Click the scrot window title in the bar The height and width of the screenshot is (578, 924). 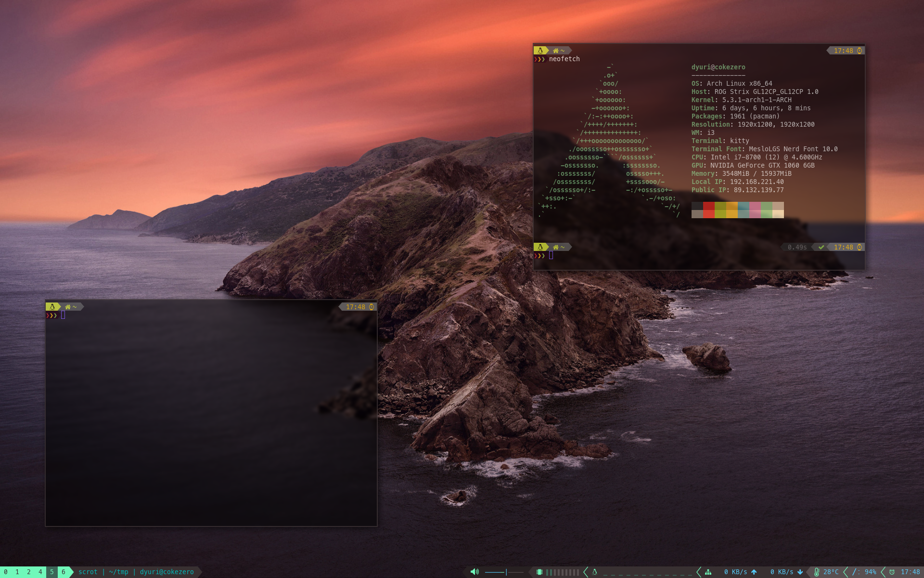pyautogui.click(x=88, y=572)
